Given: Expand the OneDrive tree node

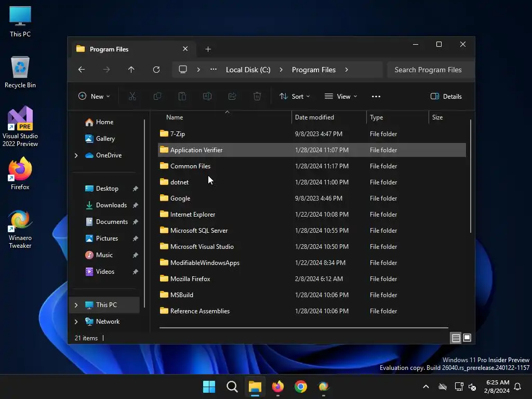Looking at the screenshot, I should click(76, 155).
